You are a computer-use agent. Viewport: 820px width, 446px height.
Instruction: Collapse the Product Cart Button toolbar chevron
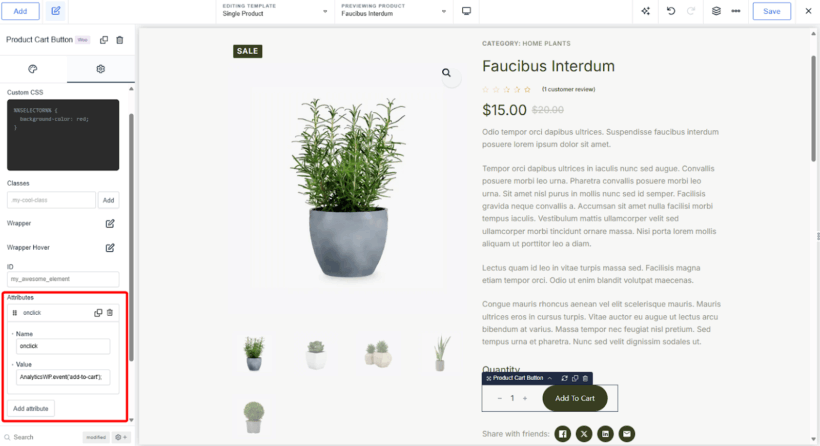[550, 378]
